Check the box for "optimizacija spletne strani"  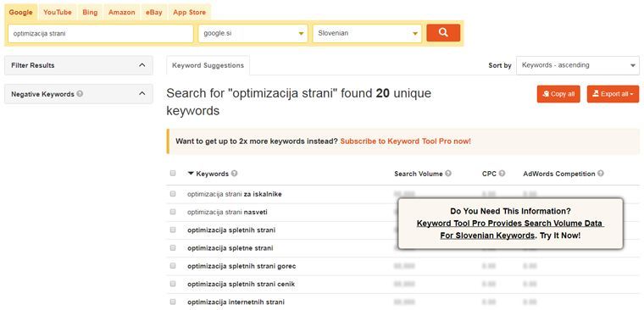click(173, 248)
